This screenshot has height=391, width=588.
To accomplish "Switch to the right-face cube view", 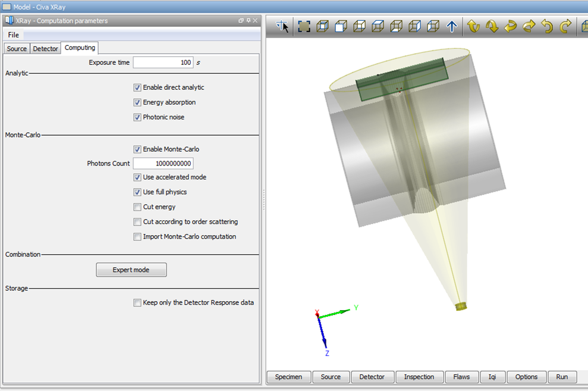I will point(414,26).
